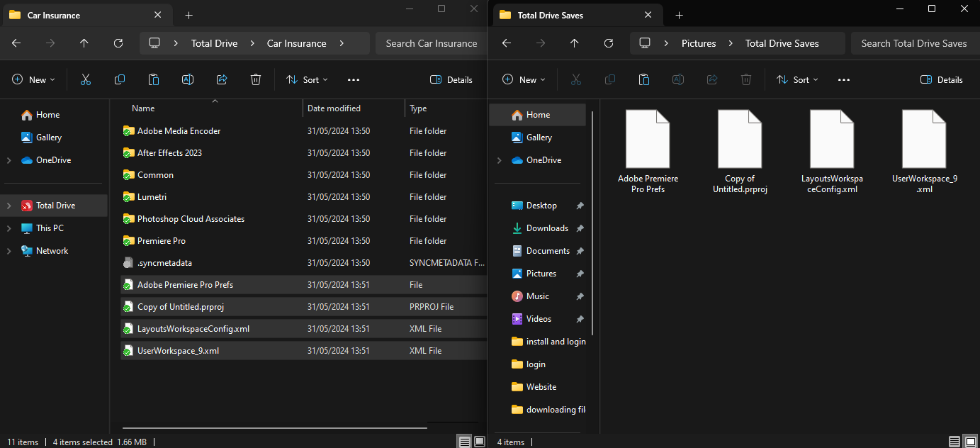Cut the selected files in Car Insurance window

[86, 80]
